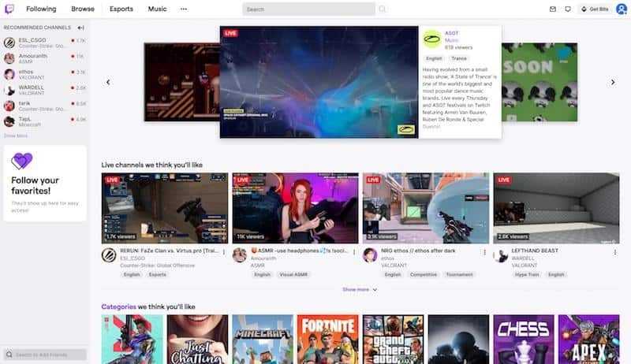Go to the Esports tab

121,9
